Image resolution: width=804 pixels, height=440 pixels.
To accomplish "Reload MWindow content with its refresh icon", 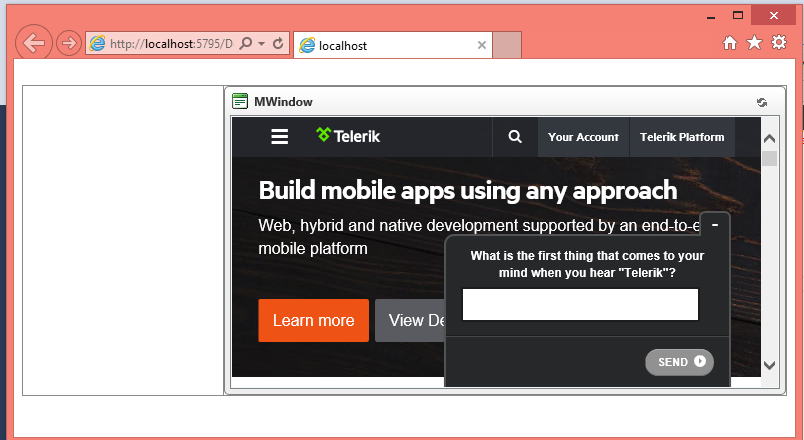I will click(762, 103).
